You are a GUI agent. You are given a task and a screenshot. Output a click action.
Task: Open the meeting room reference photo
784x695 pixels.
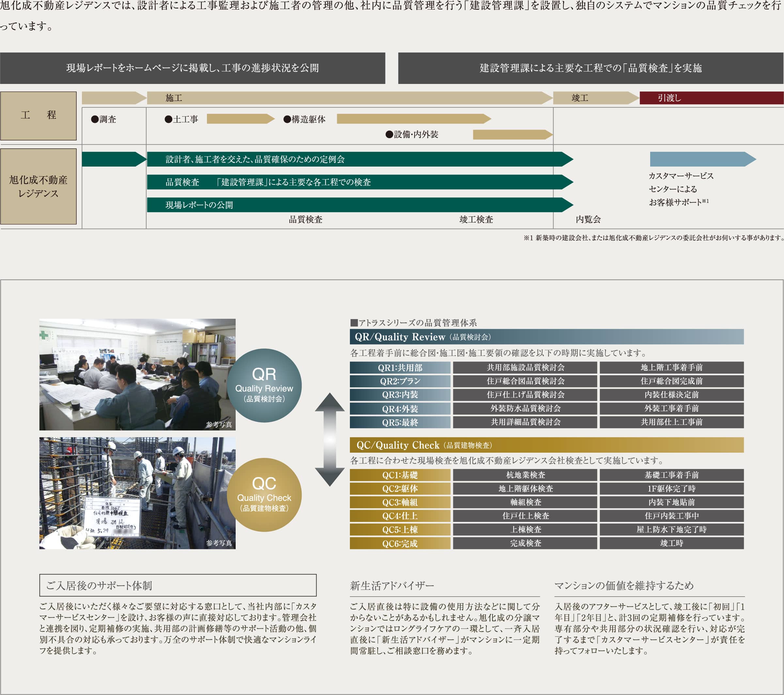click(x=137, y=374)
